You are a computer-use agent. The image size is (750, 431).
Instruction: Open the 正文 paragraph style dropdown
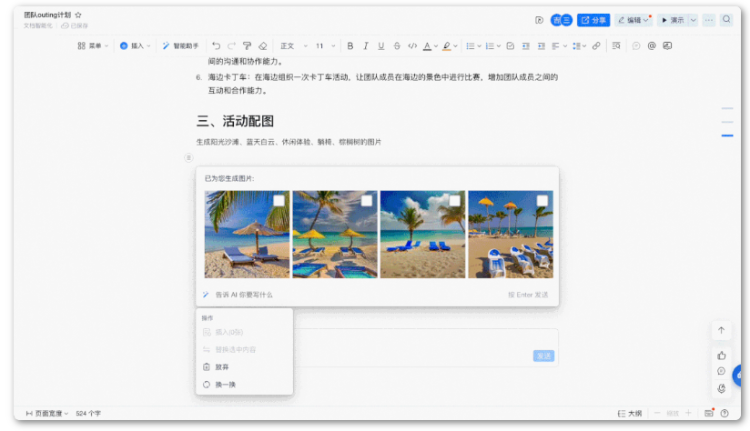[x=291, y=46]
